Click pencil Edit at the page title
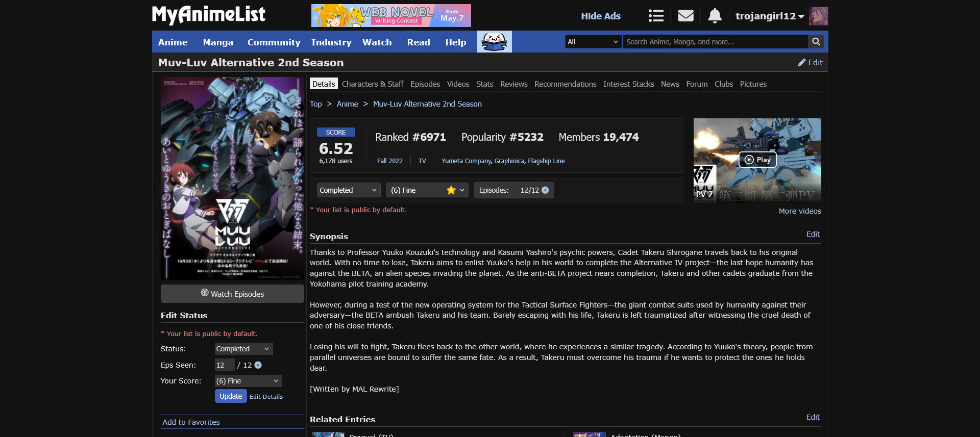Viewport: 980px width, 437px height. tap(810, 62)
